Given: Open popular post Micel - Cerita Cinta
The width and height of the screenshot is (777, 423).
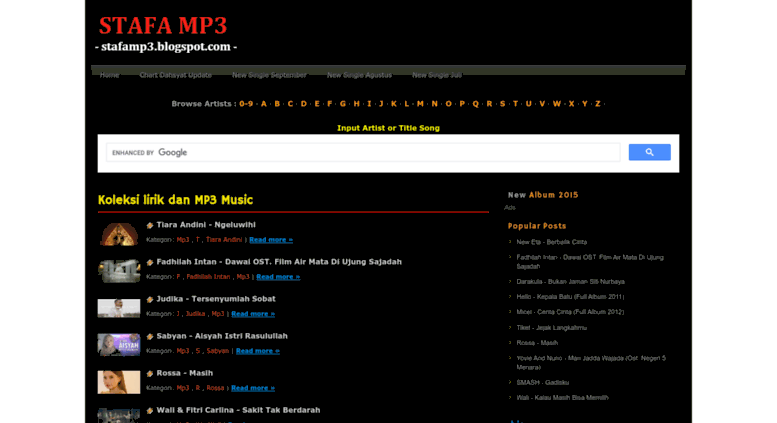Looking at the screenshot, I should click(570, 312).
